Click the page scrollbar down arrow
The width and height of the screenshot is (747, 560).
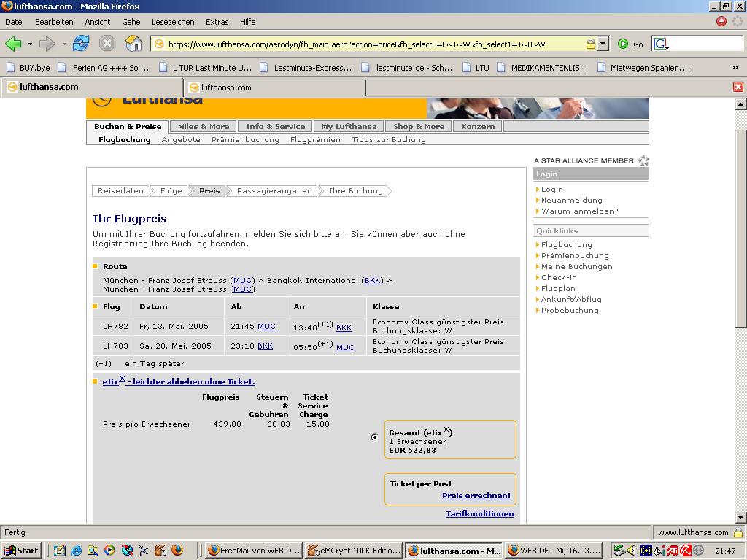[741, 518]
